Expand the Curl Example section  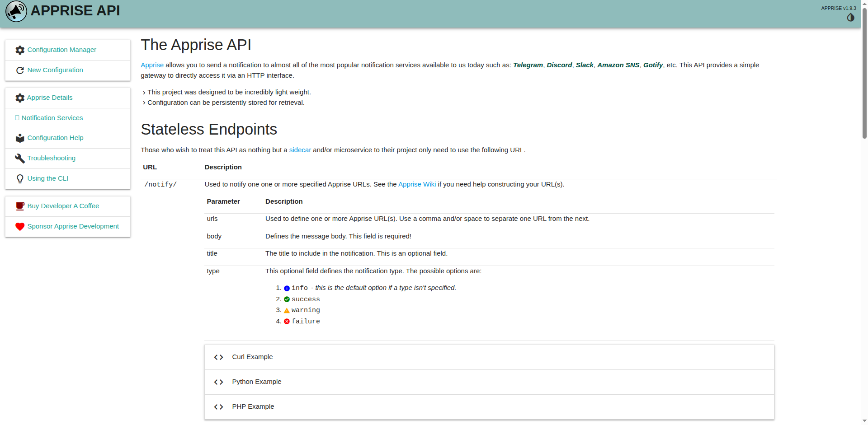(x=489, y=357)
